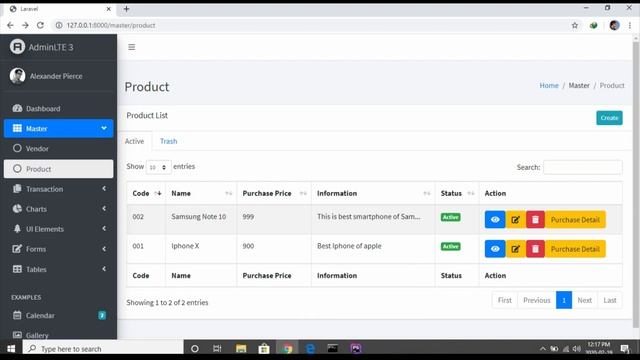The height and width of the screenshot is (360, 640).
Task: Select page 1 in pagination
Action: 564,300
